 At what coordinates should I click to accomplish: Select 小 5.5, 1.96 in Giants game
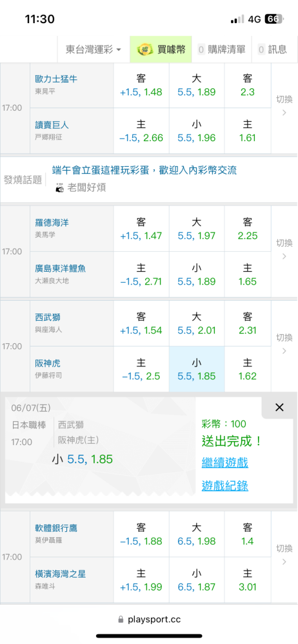click(x=197, y=131)
